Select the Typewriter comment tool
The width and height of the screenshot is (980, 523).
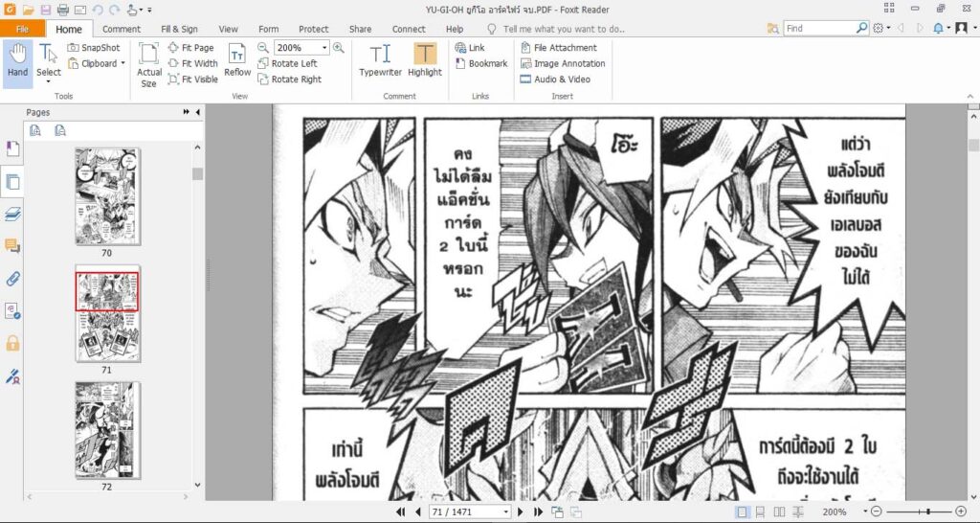coord(380,60)
